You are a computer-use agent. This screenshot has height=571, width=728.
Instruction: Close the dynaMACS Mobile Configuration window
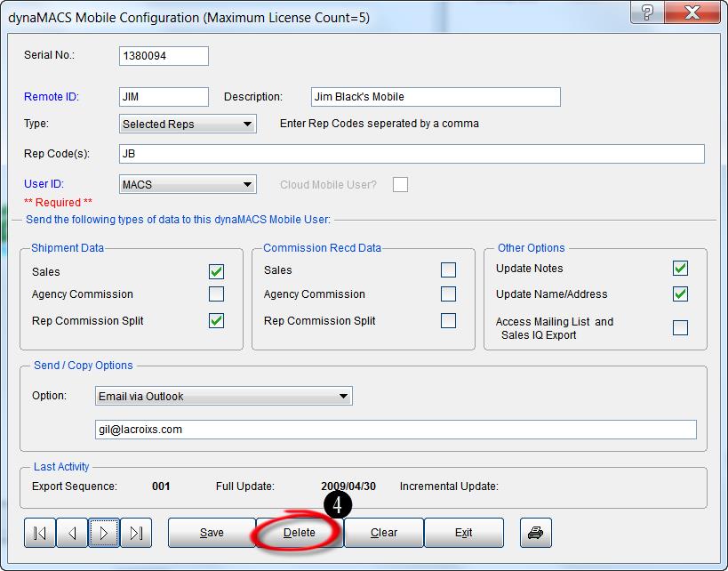pyautogui.click(x=692, y=12)
